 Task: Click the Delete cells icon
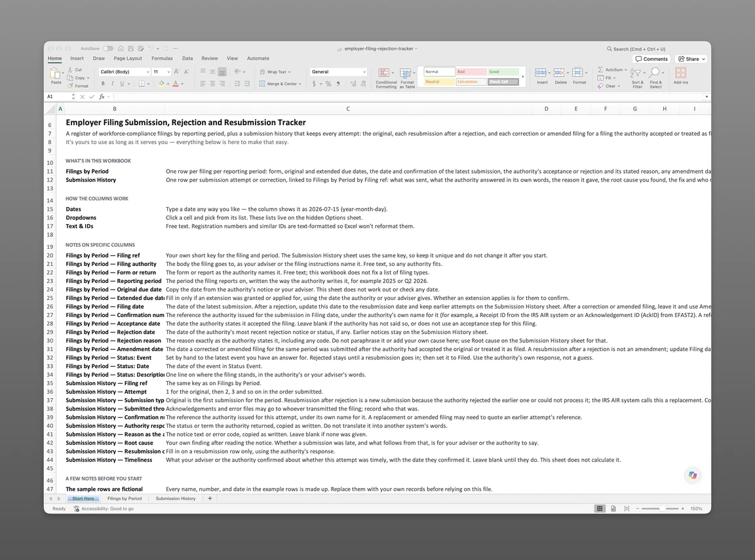559,73
